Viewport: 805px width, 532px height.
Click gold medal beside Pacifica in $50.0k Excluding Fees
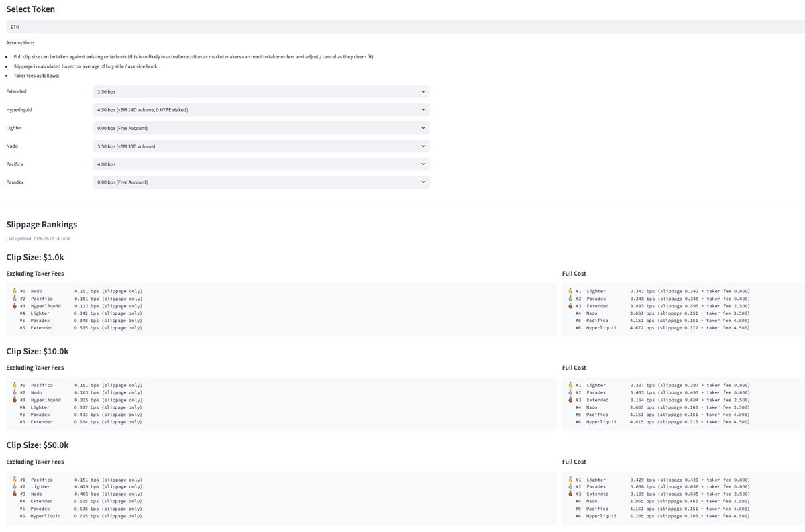point(14,480)
